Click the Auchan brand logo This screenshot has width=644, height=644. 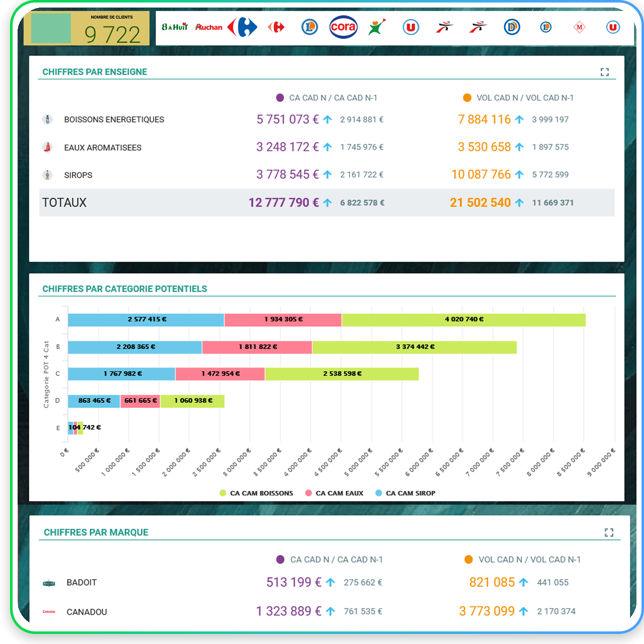[209, 27]
